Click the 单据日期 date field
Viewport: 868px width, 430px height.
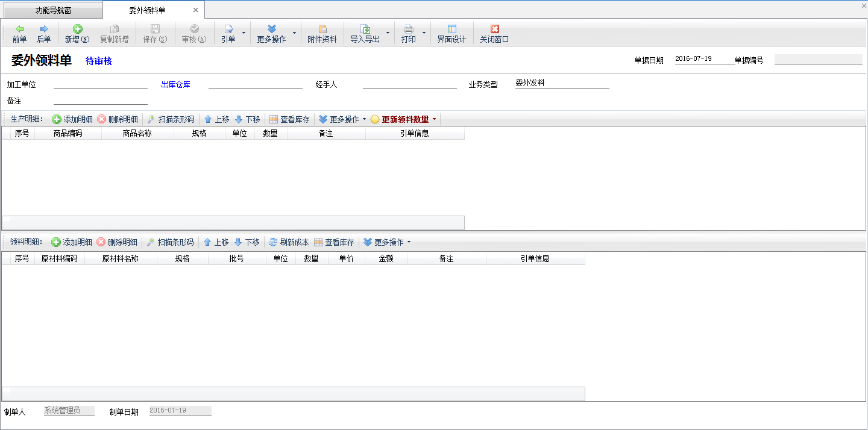tap(699, 59)
